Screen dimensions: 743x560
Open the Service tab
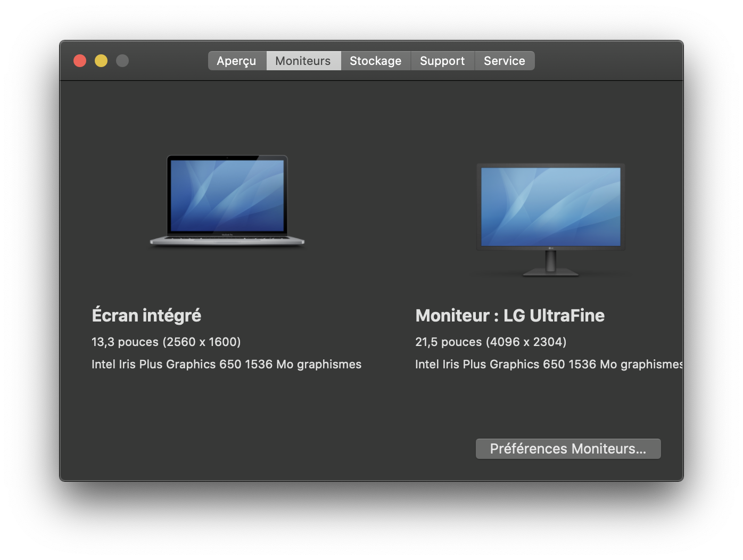click(505, 61)
